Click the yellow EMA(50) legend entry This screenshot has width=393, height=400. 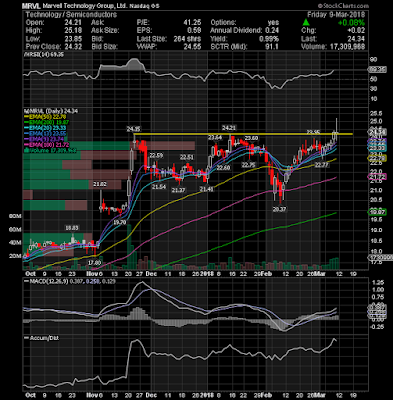[x=45, y=117]
